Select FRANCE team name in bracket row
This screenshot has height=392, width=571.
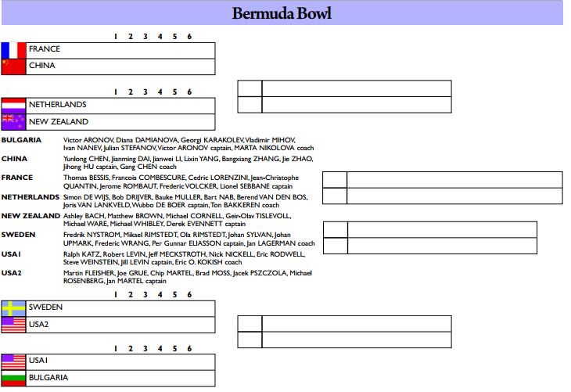tap(45, 49)
